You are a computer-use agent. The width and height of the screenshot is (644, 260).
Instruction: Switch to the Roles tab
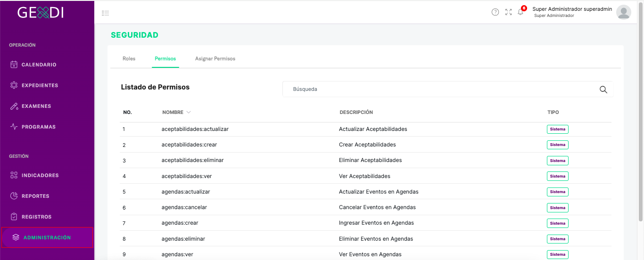[x=129, y=58]
